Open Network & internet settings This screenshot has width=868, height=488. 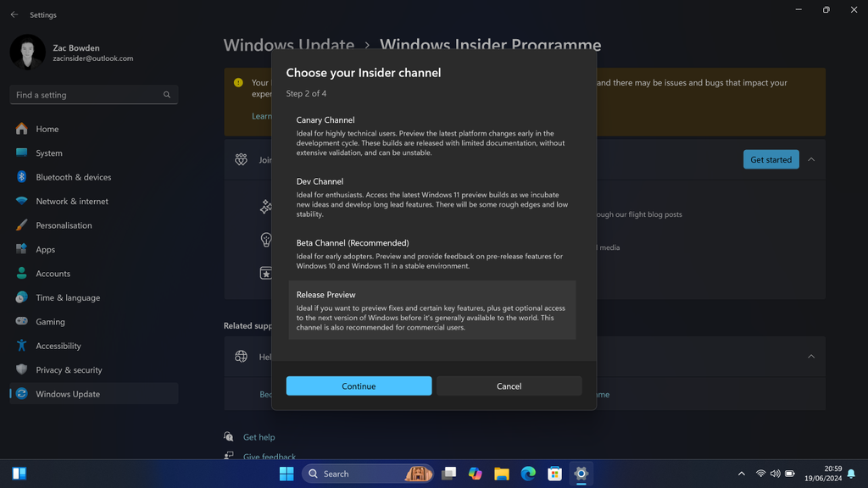(93, 201)
